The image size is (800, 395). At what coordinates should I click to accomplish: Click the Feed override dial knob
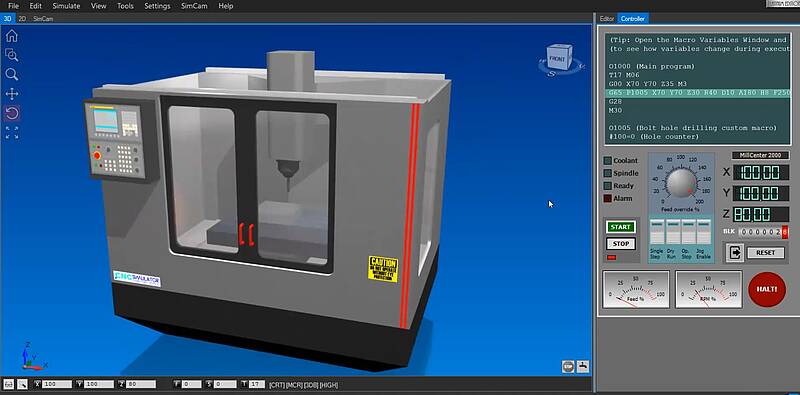(x=681, y=183)
